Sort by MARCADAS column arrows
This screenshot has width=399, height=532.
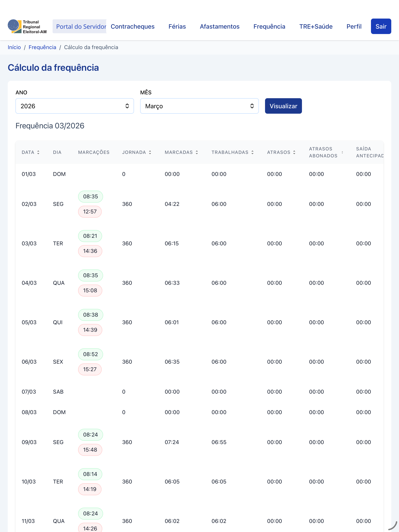[197, 152]
